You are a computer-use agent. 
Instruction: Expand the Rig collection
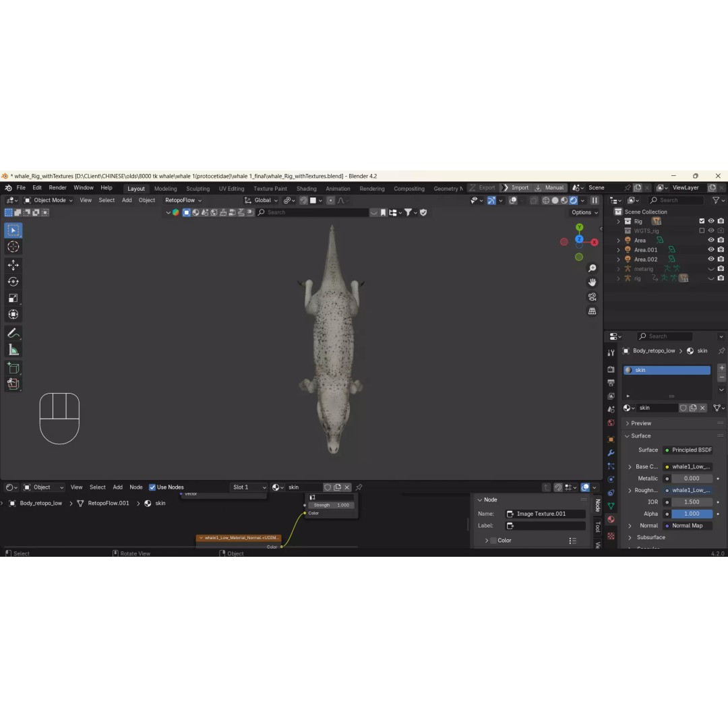pos(618,222)
